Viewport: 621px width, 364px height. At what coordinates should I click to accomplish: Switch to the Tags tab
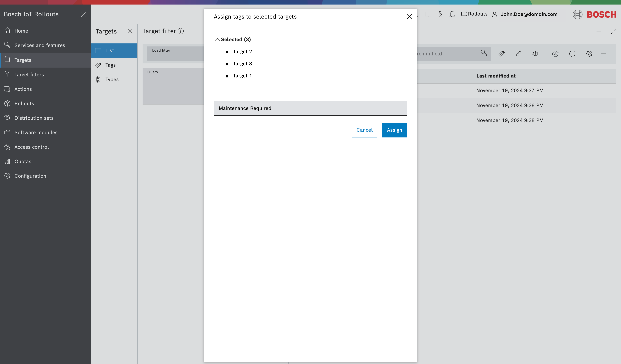tap(110, 65)
